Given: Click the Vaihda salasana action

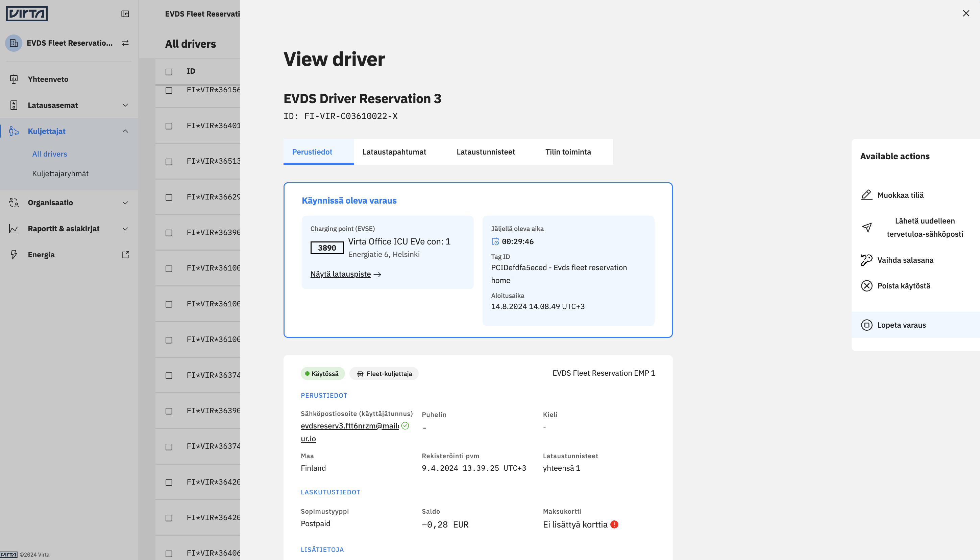Looking at the screenshot, I should pos(916,260).
